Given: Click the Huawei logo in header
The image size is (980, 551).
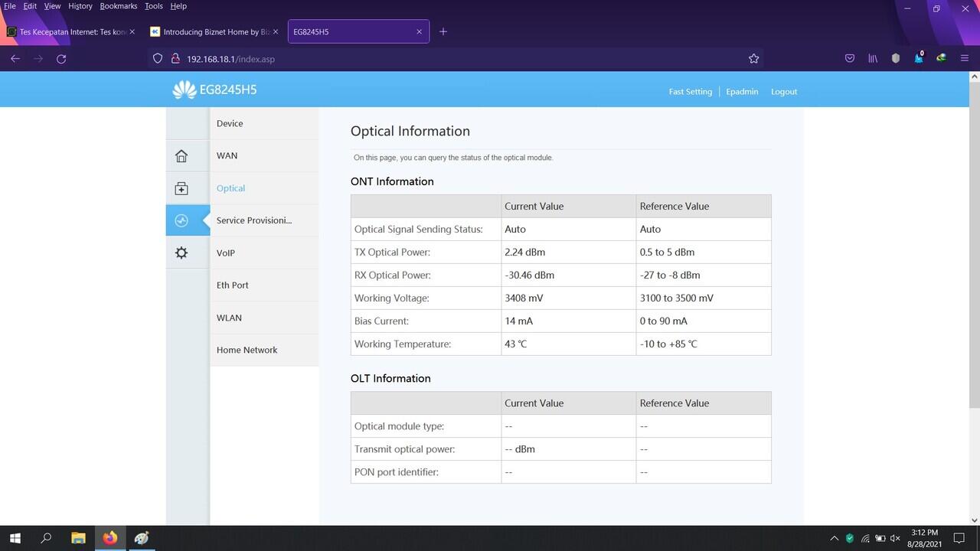Looking at the screenshot, I should tap(185, 90).
